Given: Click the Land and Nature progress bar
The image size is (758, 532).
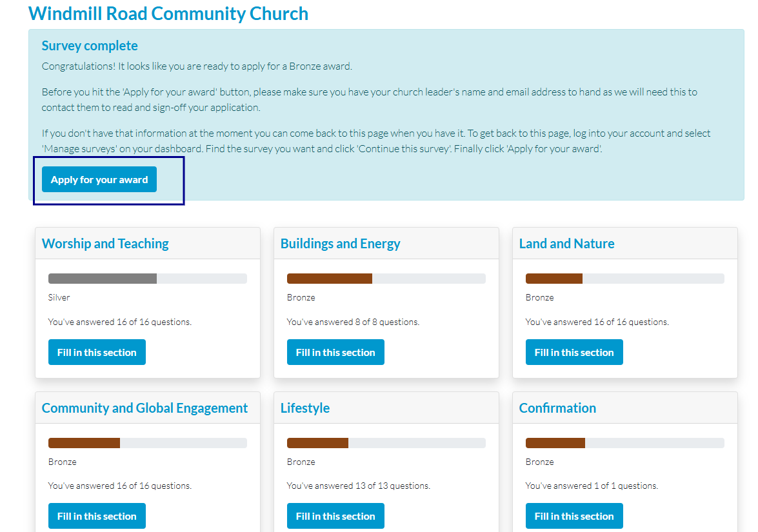Looking at the screenshot, I should (625, 279).
